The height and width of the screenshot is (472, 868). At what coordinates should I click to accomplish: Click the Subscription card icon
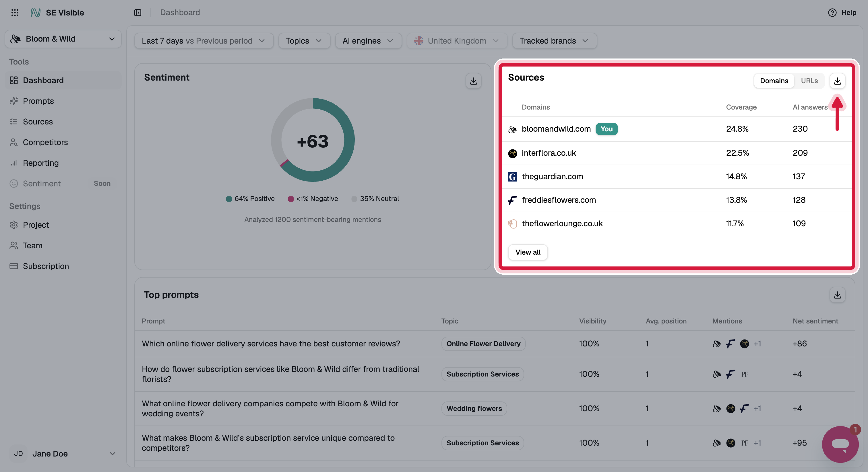click(13, 266)
